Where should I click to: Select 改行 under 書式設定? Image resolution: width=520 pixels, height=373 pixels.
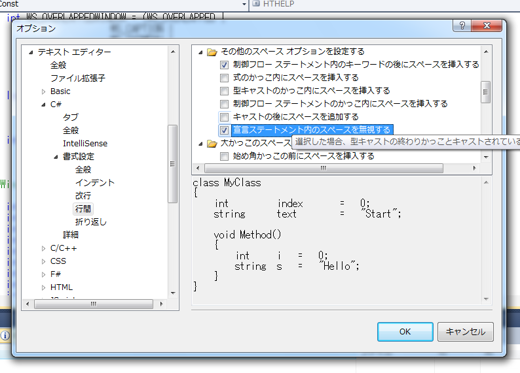click(x=83, y=196)
